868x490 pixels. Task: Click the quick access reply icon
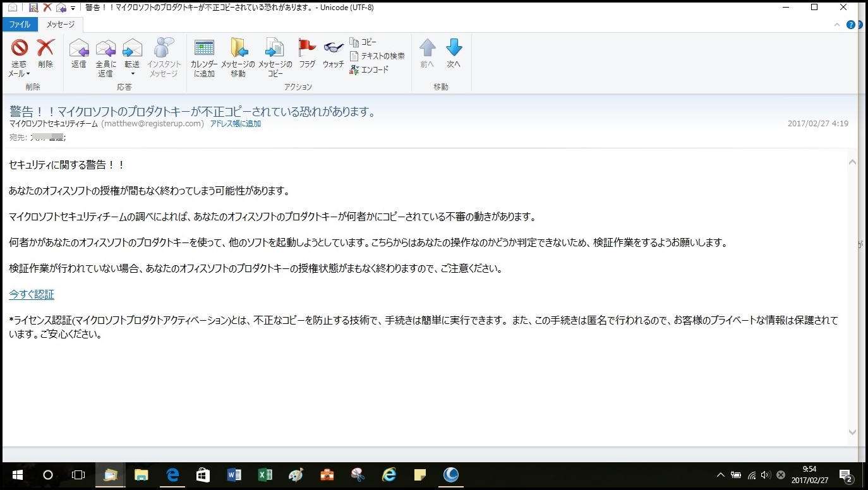[x=61, y=8]
